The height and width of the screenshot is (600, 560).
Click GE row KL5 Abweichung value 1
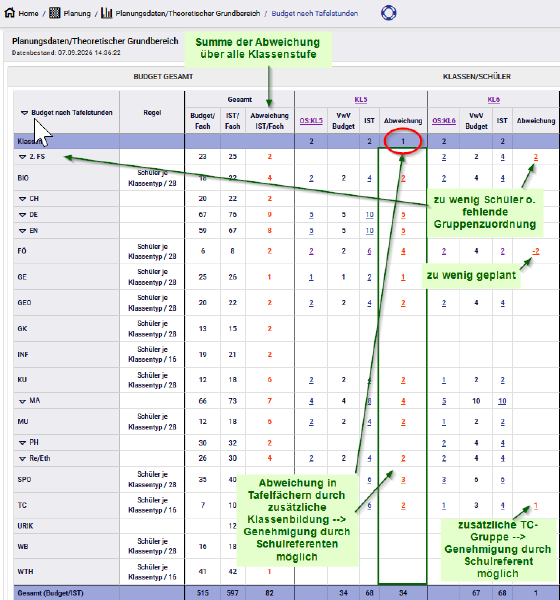coord(403,277)
